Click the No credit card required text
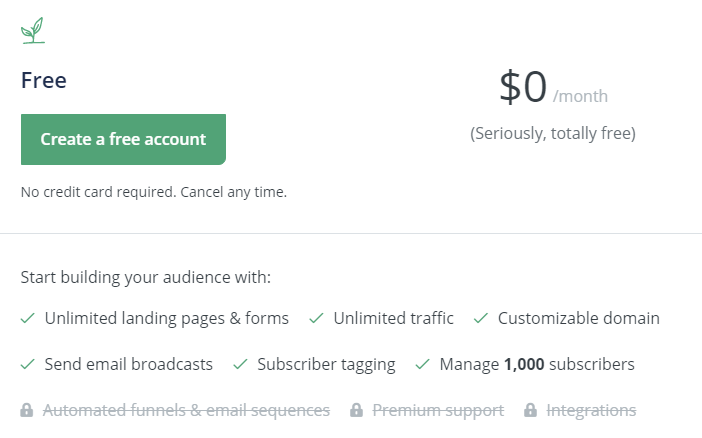Screen dimensions: 702x438 coord(154,192)
